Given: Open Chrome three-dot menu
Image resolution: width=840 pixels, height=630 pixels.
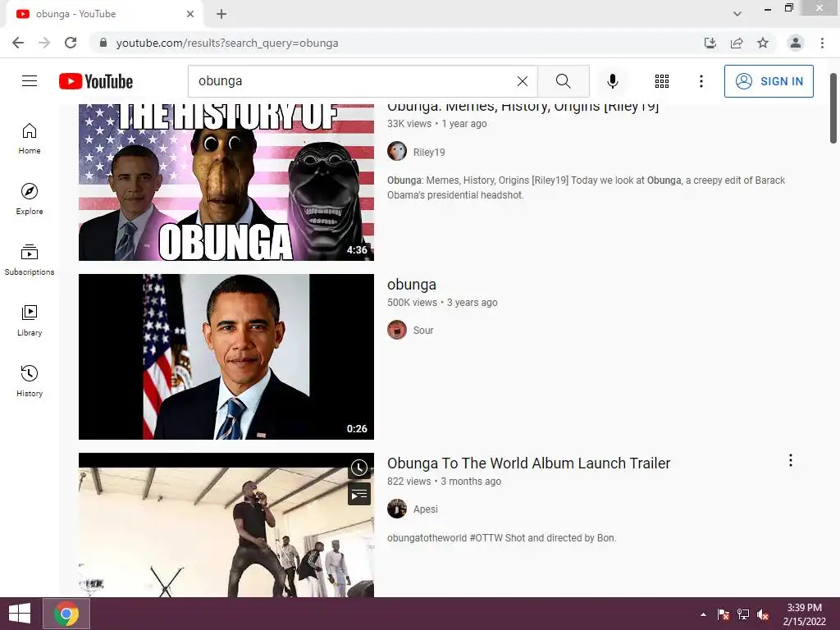Looking at the screenshot, I should coord(822,43).
